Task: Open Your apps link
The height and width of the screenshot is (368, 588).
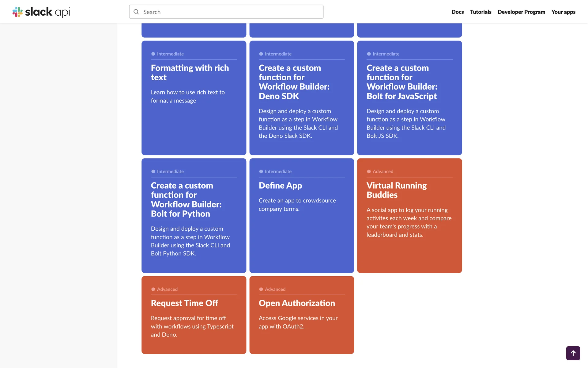Action: coord(563,12)
